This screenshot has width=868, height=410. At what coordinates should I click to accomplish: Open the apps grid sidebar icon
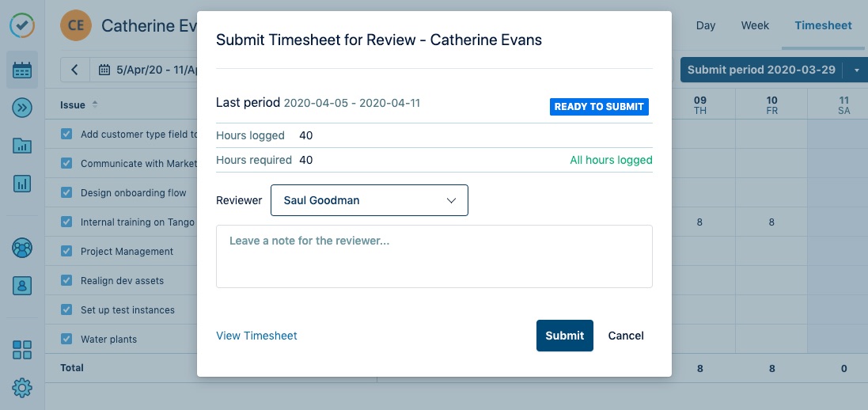click(x=22, y=350)
